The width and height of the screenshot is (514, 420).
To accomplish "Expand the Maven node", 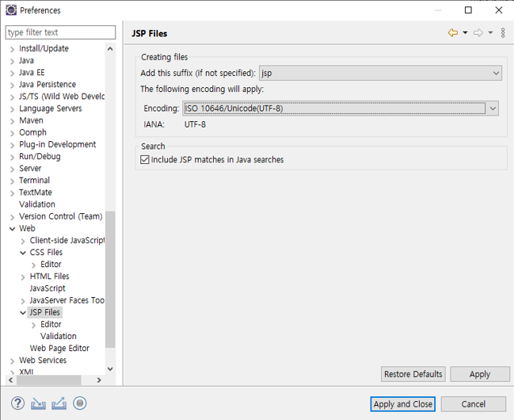I will 12,121.
